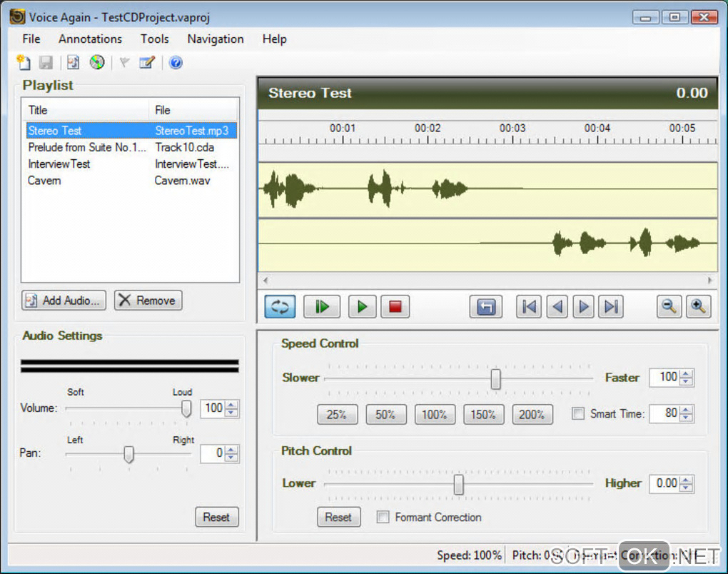
Task: Enable the Formant Correction checkbox
Action: click(x=383, y=517)
